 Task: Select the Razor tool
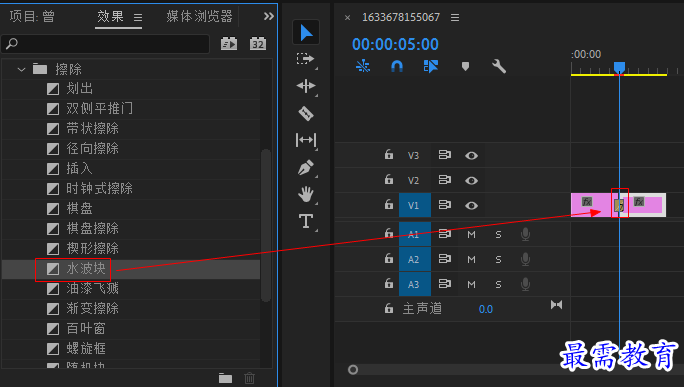306,113
